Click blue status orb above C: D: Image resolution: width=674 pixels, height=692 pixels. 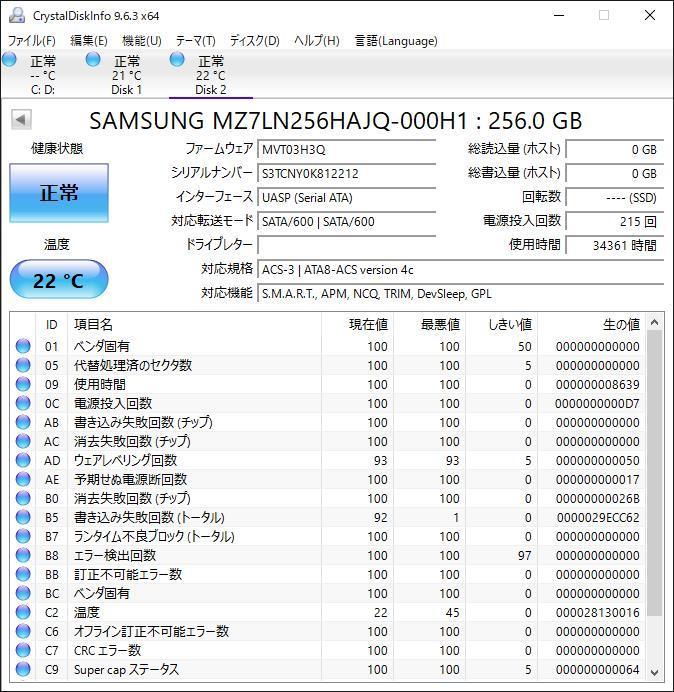[x=9, y=59]
